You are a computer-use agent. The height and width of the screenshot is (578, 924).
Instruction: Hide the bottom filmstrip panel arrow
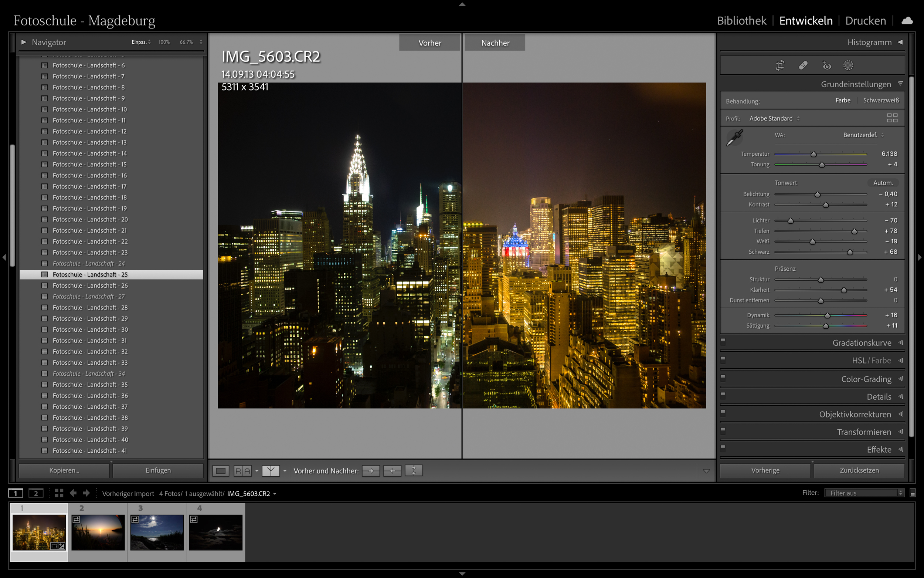(462, 574)
